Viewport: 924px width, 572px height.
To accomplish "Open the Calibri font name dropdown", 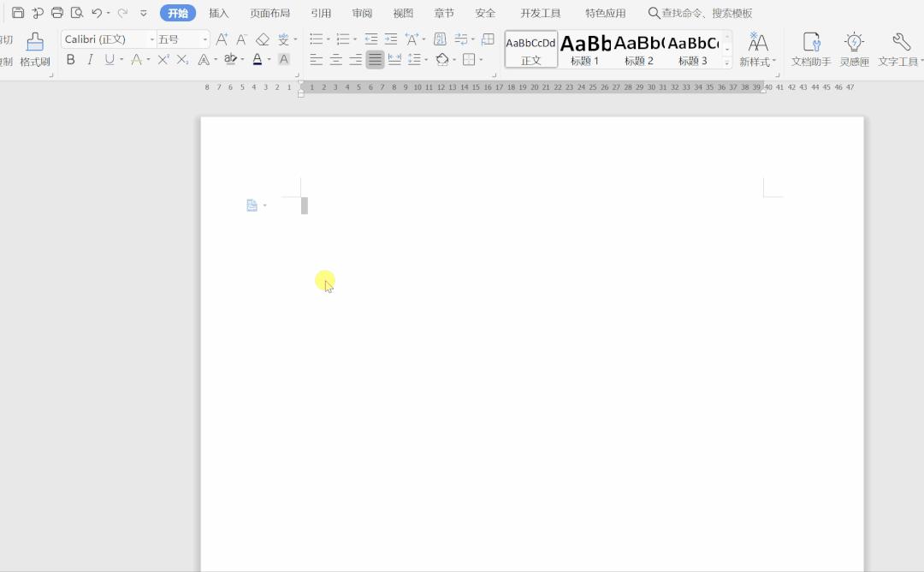I will click(152, 39).
